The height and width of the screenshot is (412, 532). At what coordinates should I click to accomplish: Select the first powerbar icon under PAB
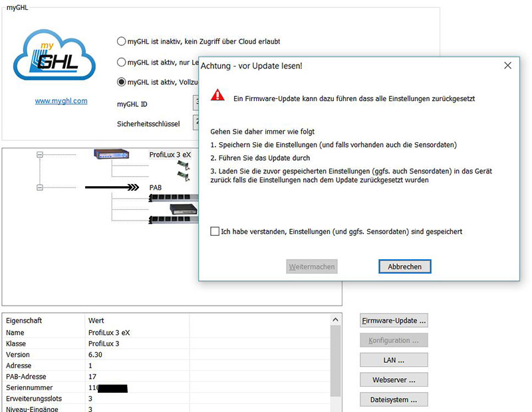[x=172, y=198]
